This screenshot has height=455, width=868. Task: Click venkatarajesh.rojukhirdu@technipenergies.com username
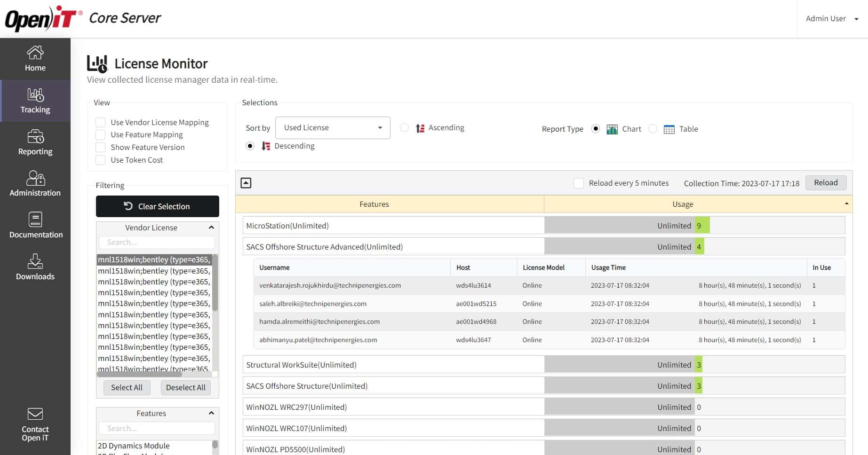click(330, 285)
